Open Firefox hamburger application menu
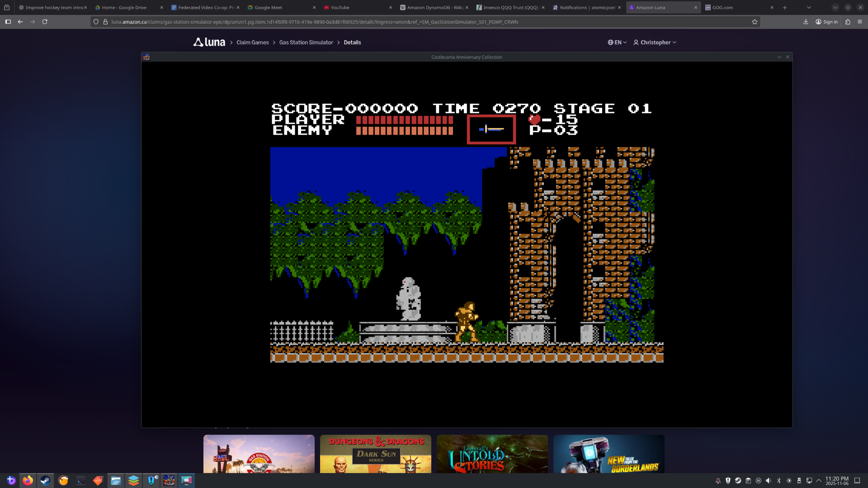Viewport: 868px width, 488px height. [x=860, y=22]
